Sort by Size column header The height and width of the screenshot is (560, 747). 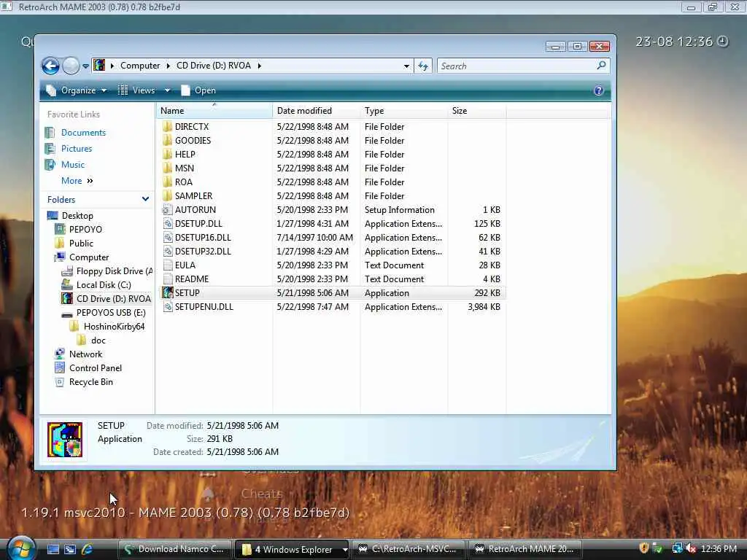(x=477, y=111)
